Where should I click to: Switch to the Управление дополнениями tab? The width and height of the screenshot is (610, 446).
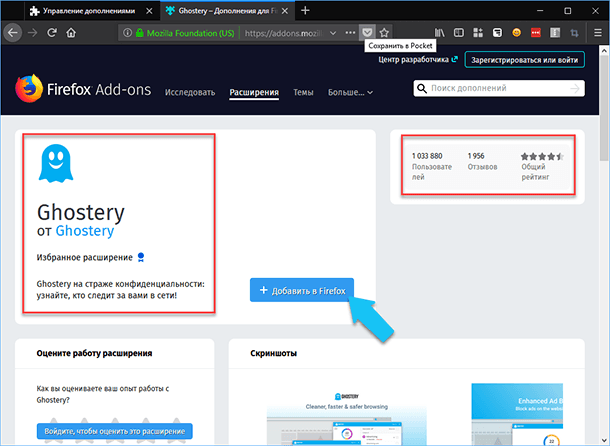[91, 11]
